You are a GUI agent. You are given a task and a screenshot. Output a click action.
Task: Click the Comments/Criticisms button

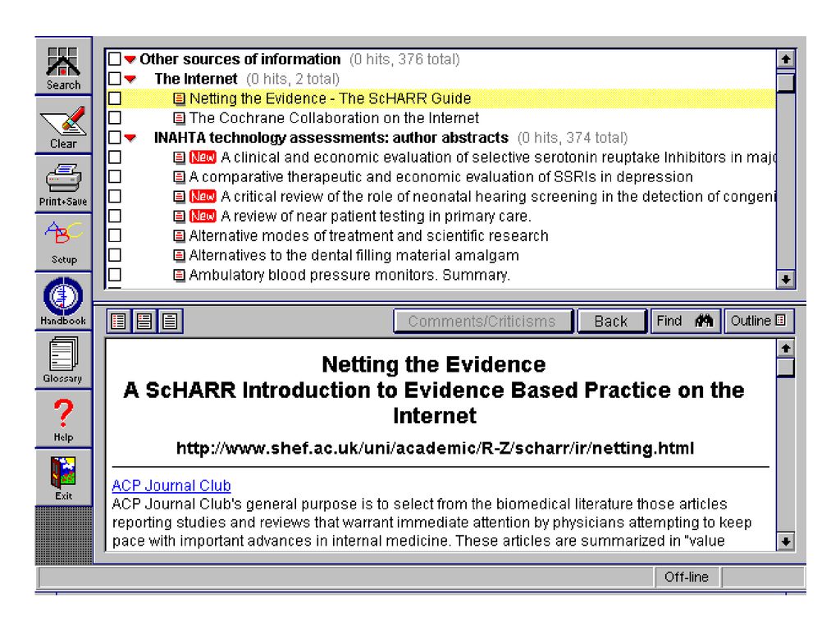tap(482, 321)
